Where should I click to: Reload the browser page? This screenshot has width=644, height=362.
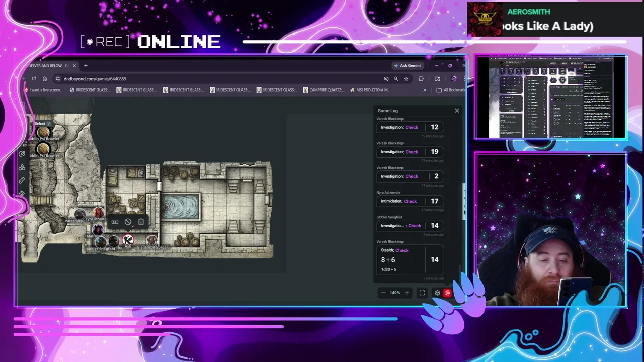[x=34, y=79]
